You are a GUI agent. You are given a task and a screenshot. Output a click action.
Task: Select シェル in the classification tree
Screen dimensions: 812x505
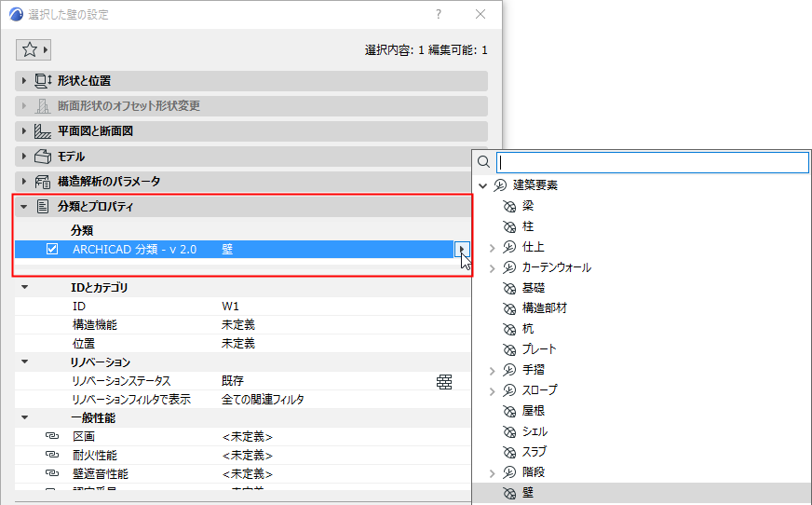(x=535, y=431)
